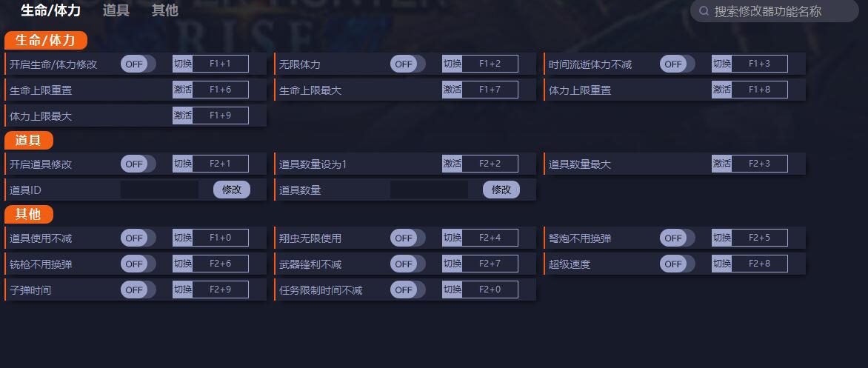Enable 开启道具修改 toggle
Image resolution: width=868 pixels, height=368 pixels.
[138, 164]
